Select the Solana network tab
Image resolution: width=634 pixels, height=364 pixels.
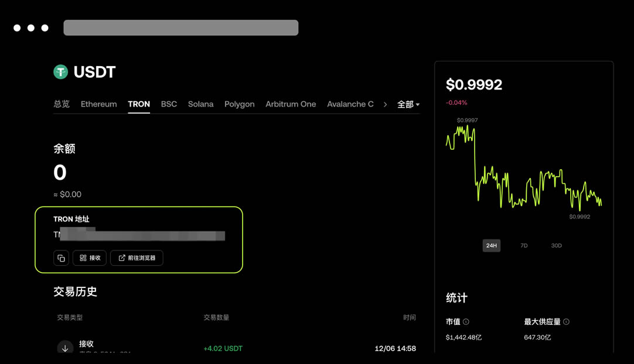pos(200,104)
